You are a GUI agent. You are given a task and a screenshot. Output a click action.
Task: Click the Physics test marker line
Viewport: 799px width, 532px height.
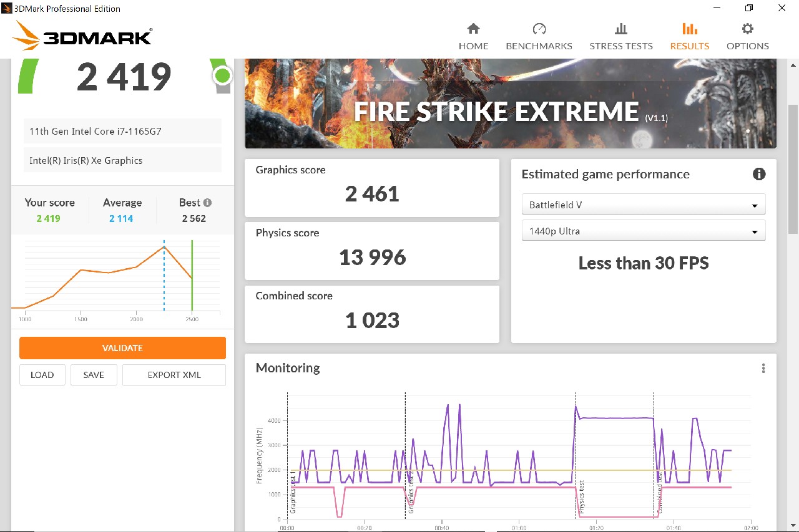point(576,455)
